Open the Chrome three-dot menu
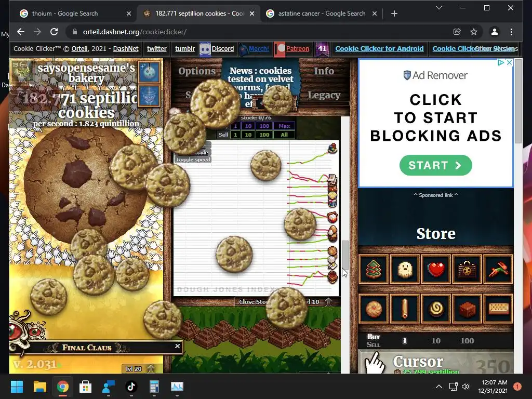 (511, 32)
